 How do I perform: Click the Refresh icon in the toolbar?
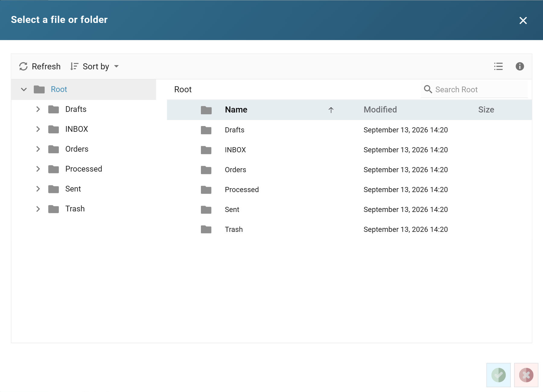pos(23,66)
